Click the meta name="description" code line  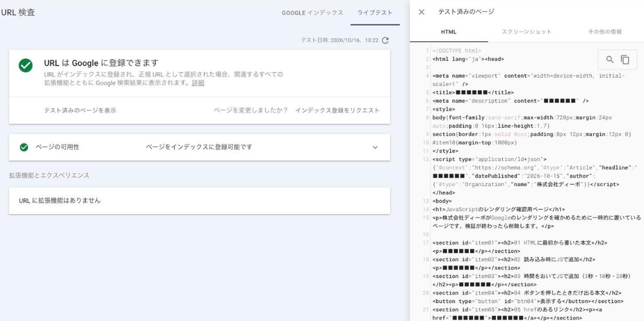pos(511,101)
